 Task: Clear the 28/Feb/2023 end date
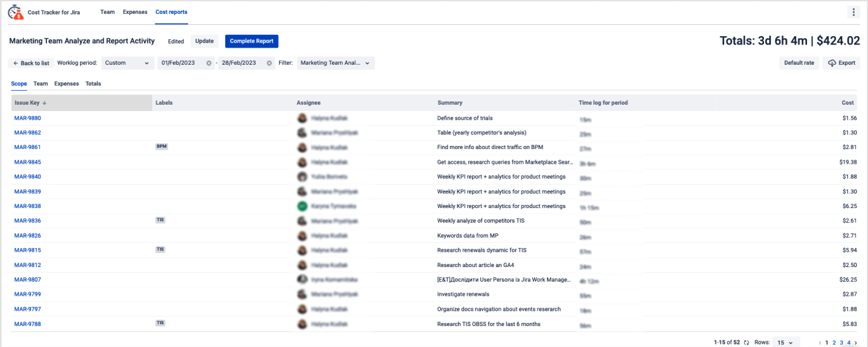(x=269, y=63)
